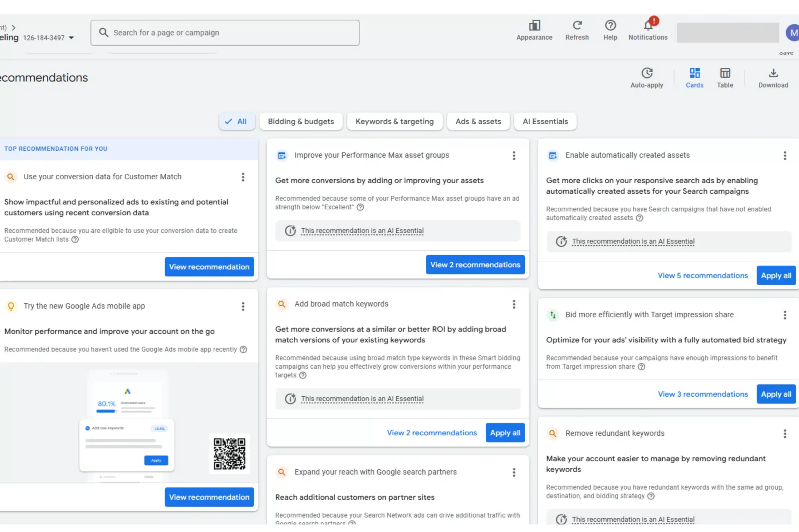This screenshot has height=532, width=799.
Task: Apply all broad match keyword recommendations
Action: pos(505,433)
